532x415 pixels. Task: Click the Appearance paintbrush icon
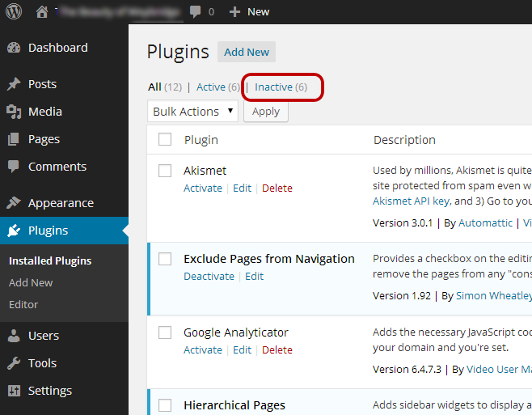[14, 203]
